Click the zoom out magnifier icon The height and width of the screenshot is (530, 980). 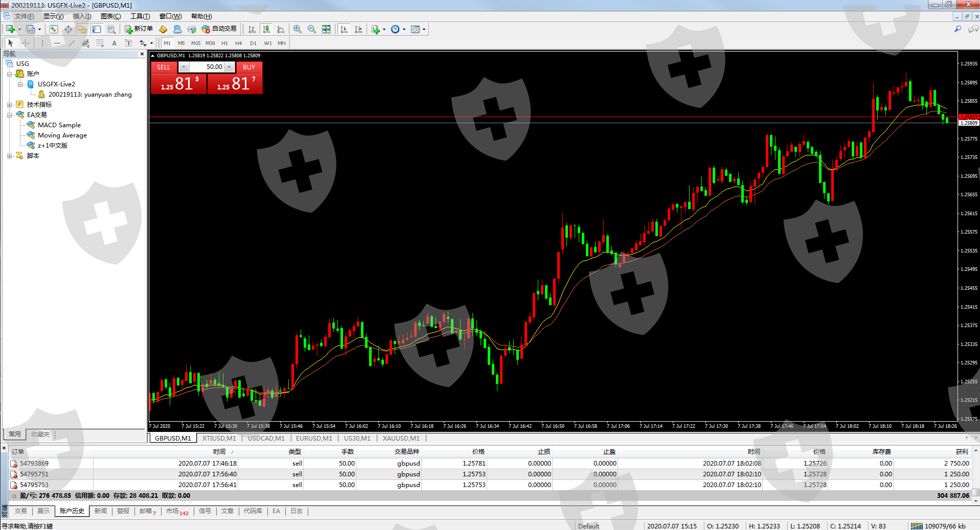click(x=311, y=29)
